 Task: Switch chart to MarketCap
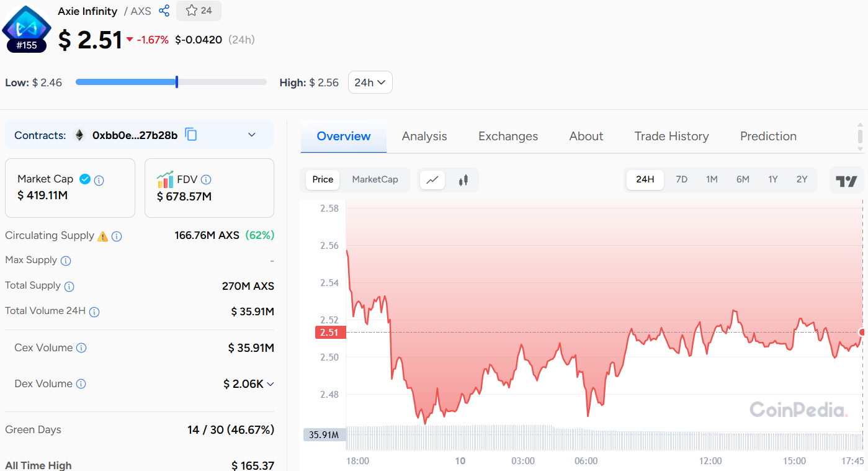pos(375,179)
